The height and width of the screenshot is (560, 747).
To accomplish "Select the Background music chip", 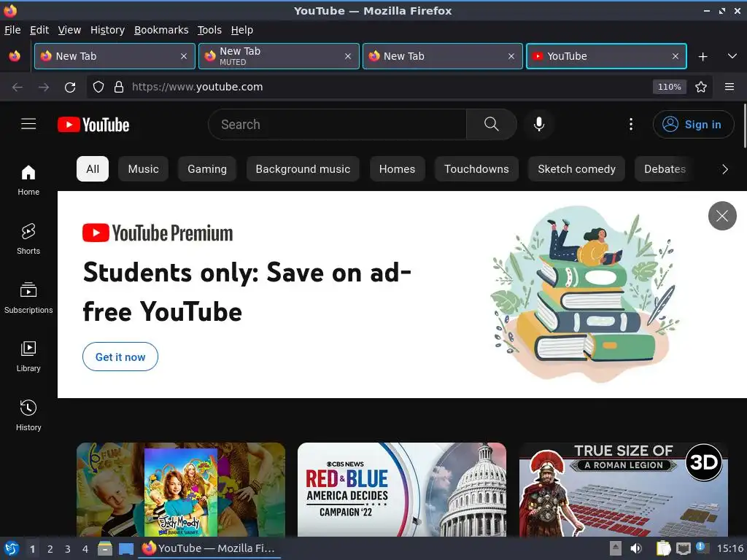I will click(x=303, y=169).
